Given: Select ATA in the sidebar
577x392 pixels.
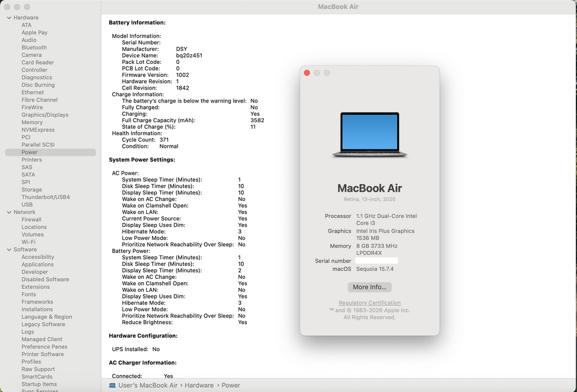Looking at the screenshot, I should coord(26,25).
